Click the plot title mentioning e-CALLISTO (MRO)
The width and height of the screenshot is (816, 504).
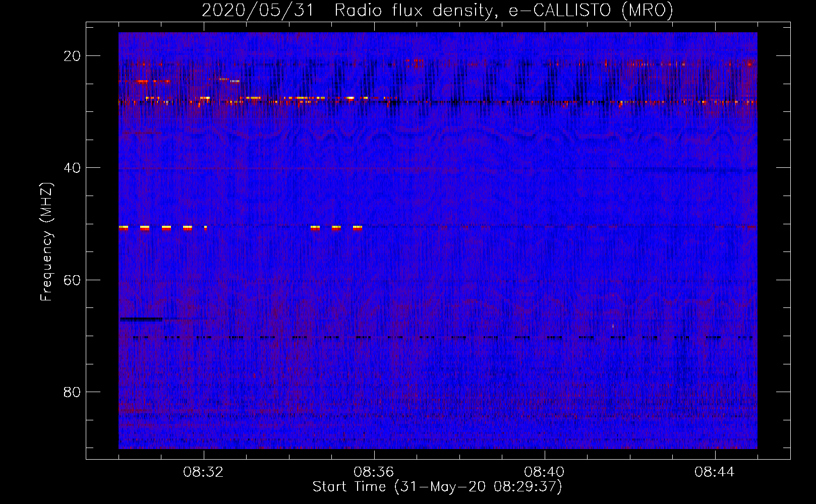click(437, 10)
